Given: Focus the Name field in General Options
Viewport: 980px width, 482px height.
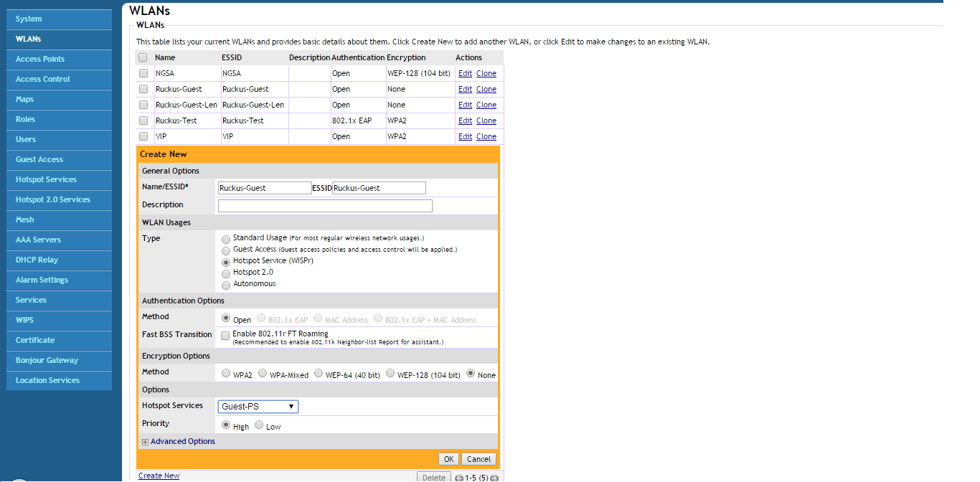Looking at the screenshot, I should (265, 188).
